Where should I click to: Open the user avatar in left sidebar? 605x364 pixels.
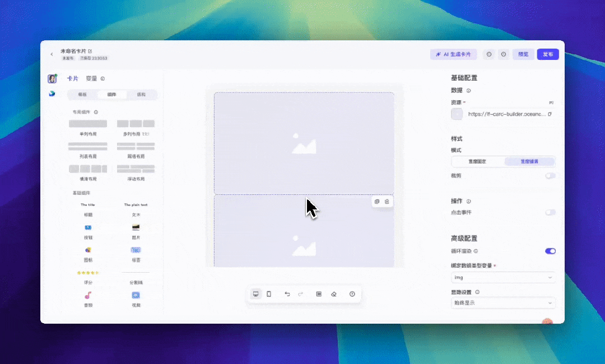click(52, 78)
